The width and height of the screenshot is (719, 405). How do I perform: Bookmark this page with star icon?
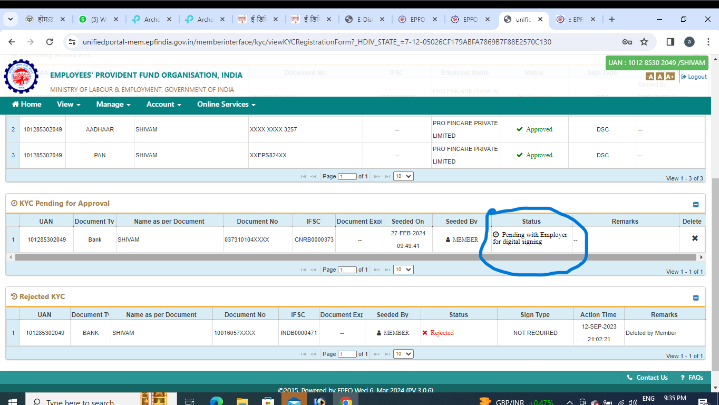(x=644, y=42)
